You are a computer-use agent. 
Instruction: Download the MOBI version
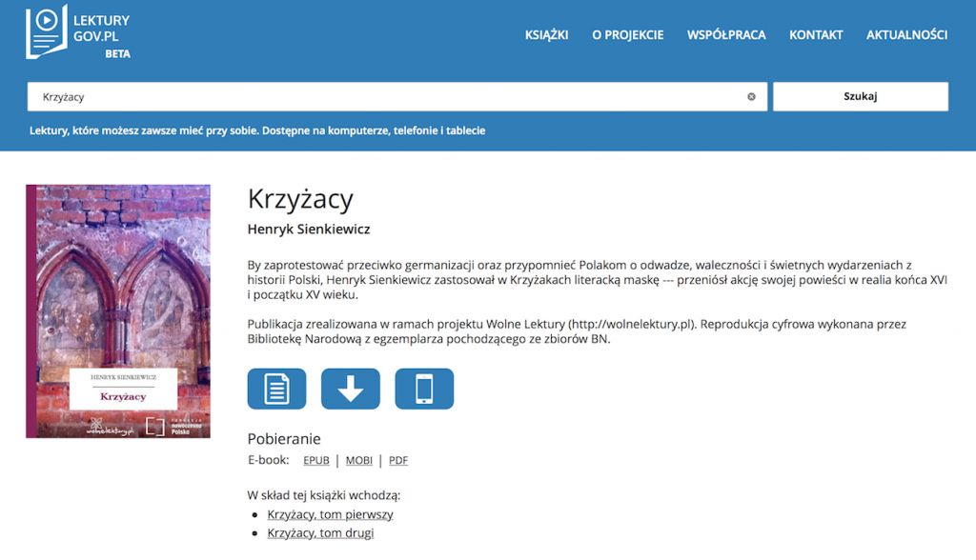click(x=358, y=460)
